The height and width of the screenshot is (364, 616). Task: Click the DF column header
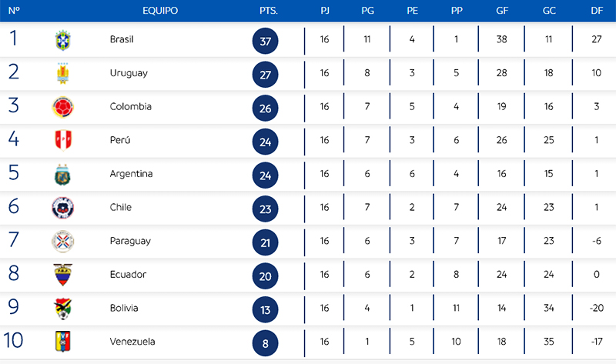596,11
